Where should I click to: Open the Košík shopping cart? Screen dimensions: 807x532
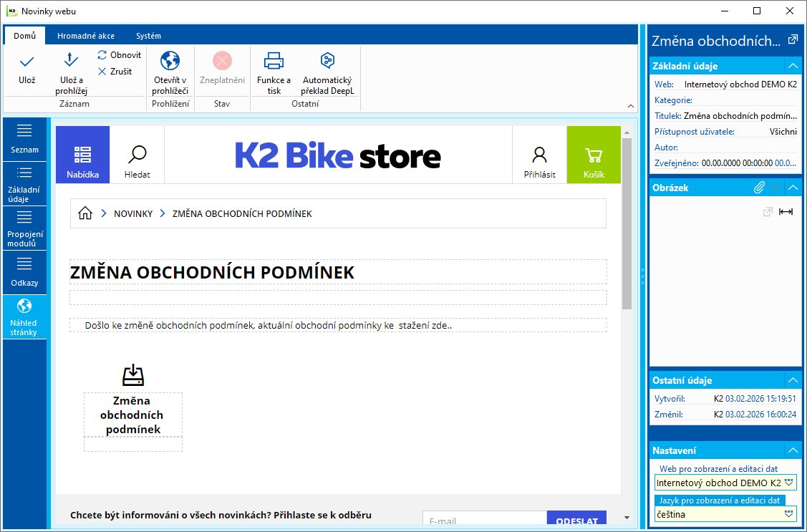pos(594,155)
